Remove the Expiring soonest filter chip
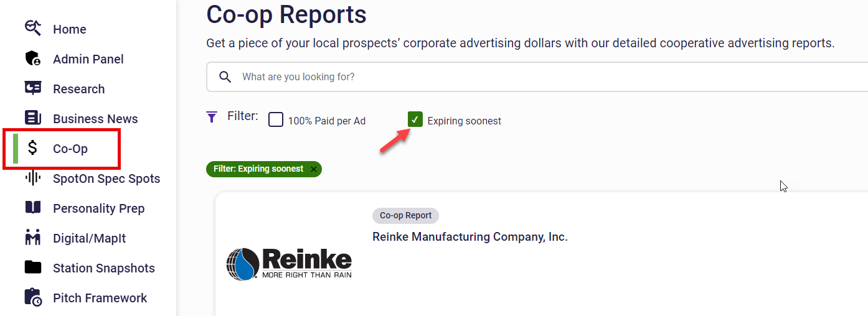 [314, 169]
